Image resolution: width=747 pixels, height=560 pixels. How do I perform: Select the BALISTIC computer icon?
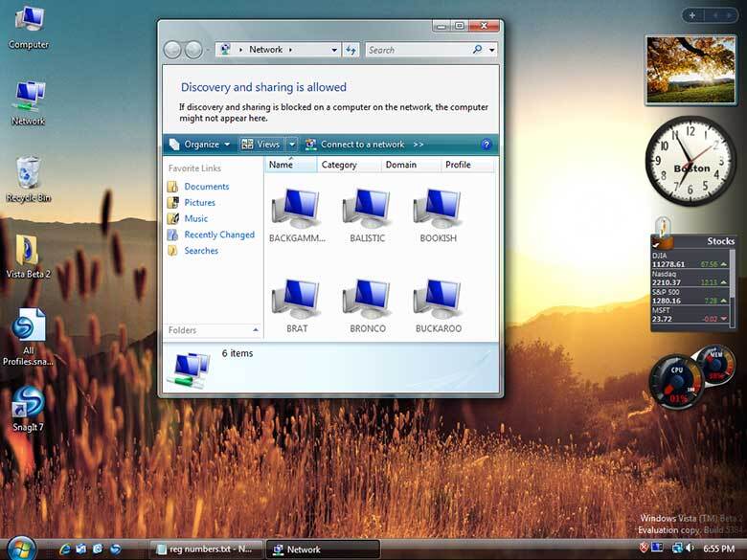tap(368, 215)
